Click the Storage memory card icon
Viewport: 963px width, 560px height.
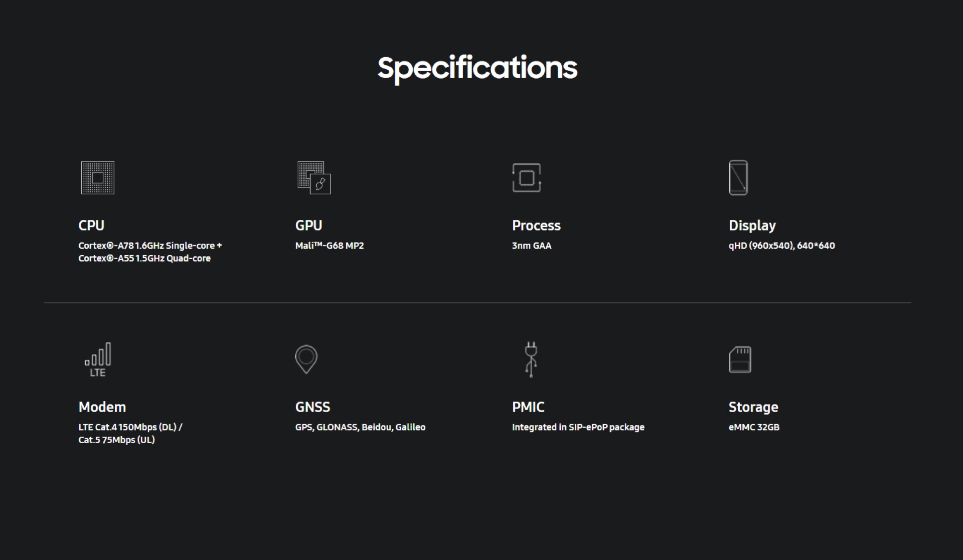pyautogui.click(x=740, y=359)
